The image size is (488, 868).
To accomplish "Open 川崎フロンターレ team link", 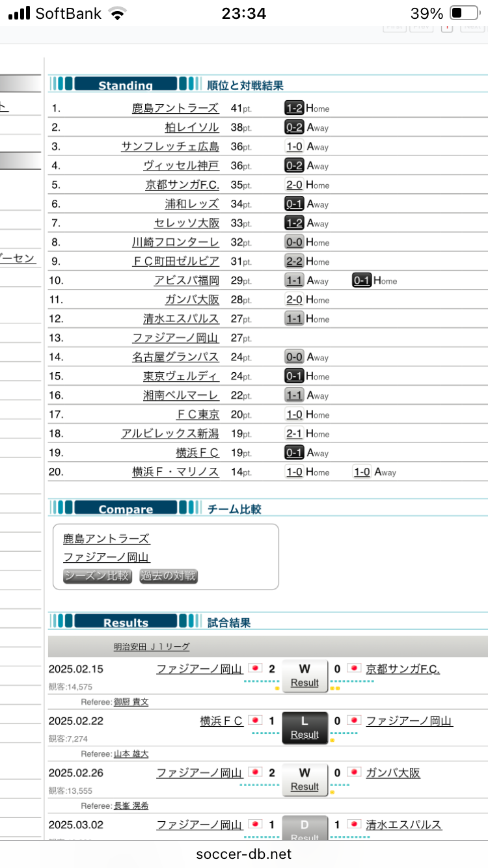I will click(175, 243).
